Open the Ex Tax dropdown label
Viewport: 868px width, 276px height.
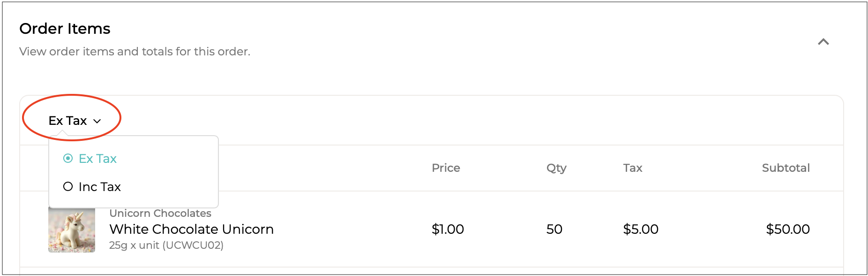tap(67, 121)
